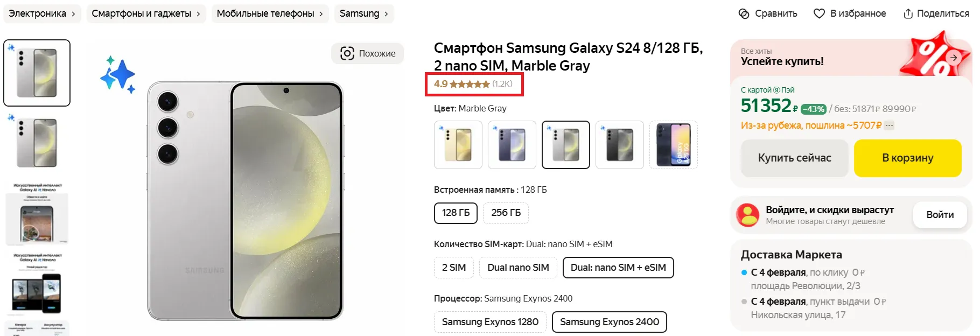
Task: Open the product rating and reviews link
Action: [x=473, y=84]
